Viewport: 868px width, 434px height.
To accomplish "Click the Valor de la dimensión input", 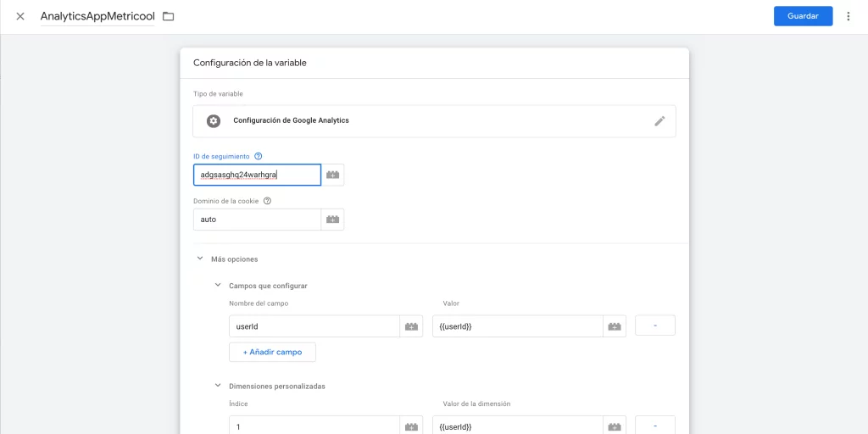I will click(x=518, y=426).
